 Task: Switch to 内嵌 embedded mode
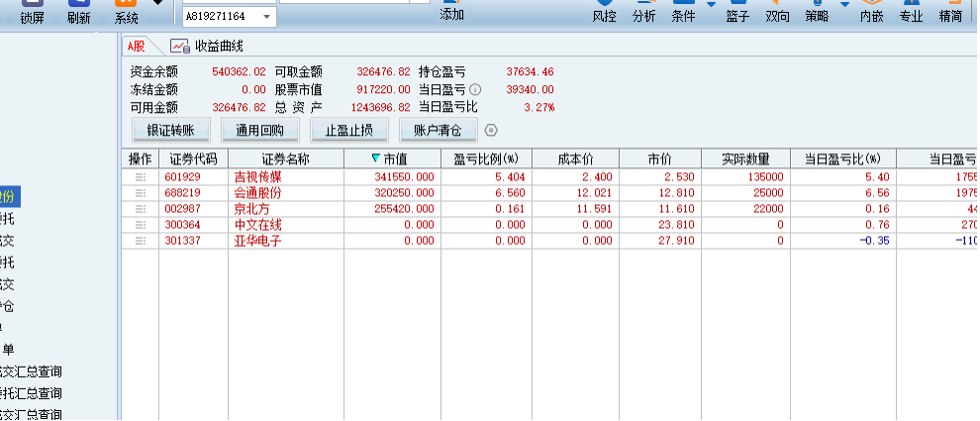(x=871, y=11)
